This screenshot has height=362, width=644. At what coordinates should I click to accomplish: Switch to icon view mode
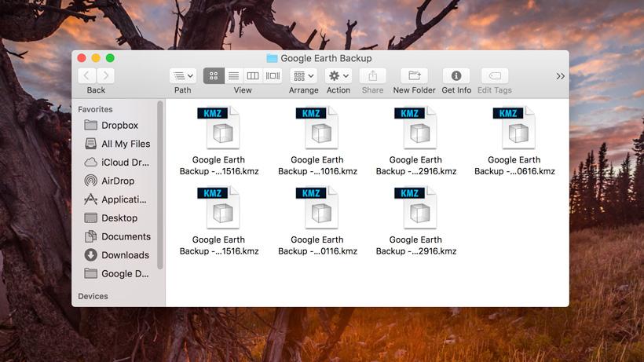214,75
